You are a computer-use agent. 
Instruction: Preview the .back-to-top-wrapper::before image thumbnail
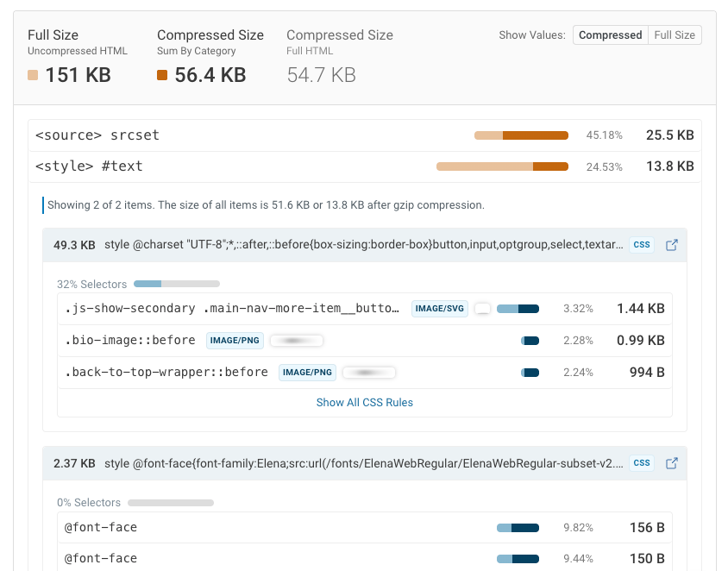coord(368,373)
